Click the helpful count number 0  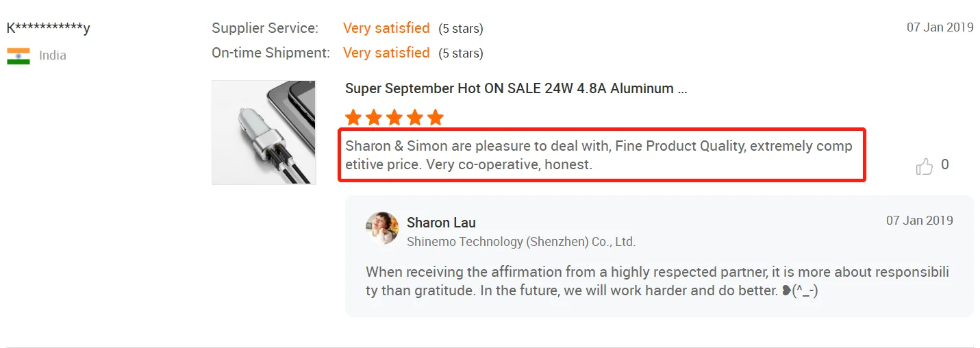click(945, 164)
